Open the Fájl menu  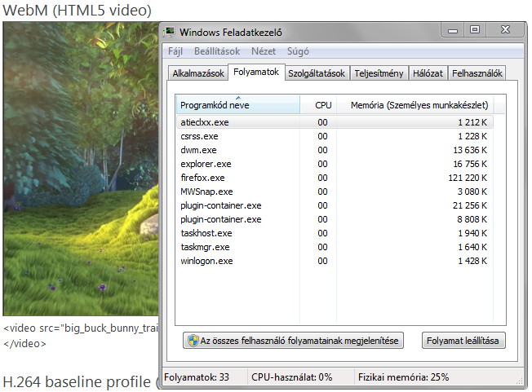coord(175,51)
